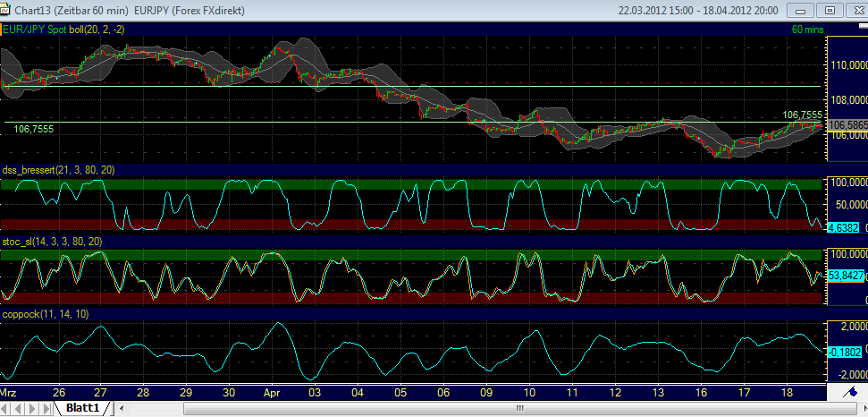Maximize the Chart13 window
The width and height of the screenshot is (868, 417).
828,10
